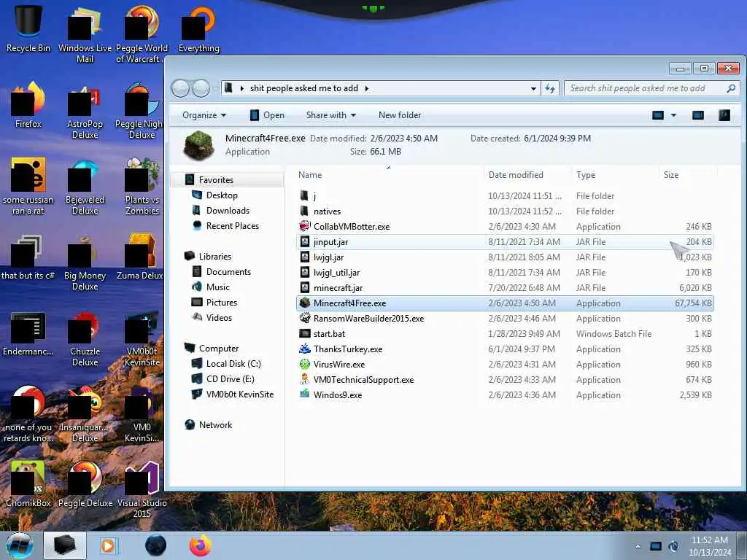Sort files by Size column
The width and height of the screenshot is (747, 560).
[x=687, y=175]
